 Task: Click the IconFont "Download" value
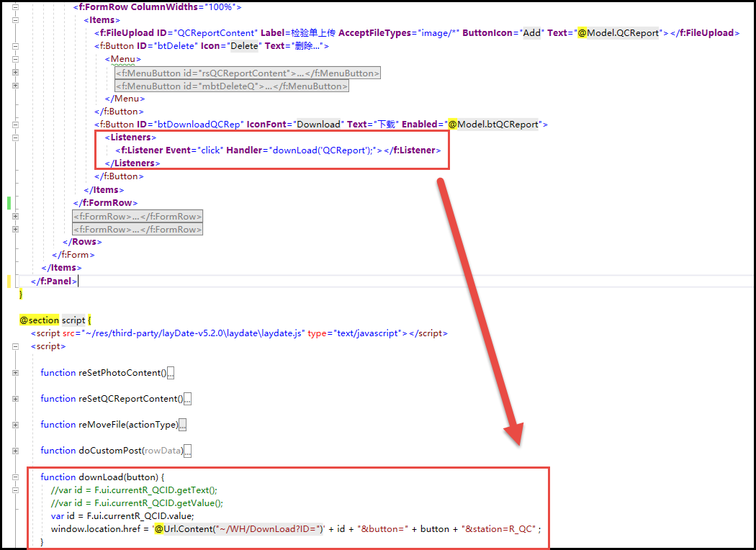click(x=318, y=125)
